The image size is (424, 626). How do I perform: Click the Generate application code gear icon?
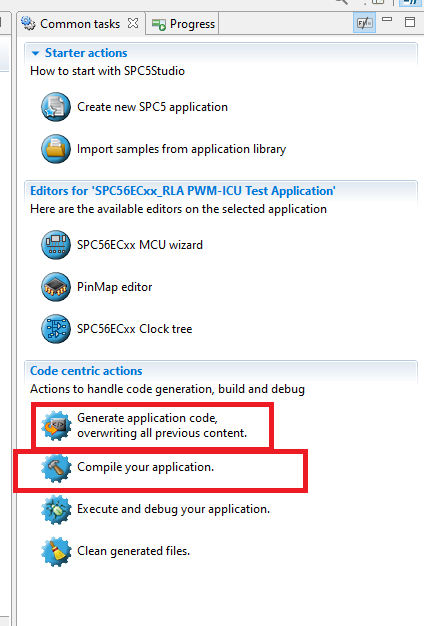coord(56,426)
